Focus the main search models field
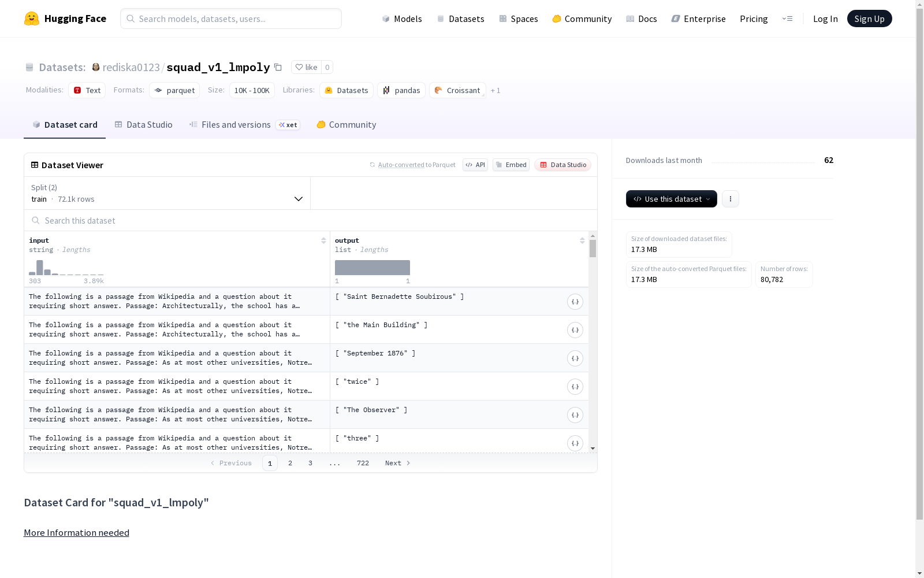The width and height of the screenshot is (924, 578). pyautogui.click(x=231, y=18)
